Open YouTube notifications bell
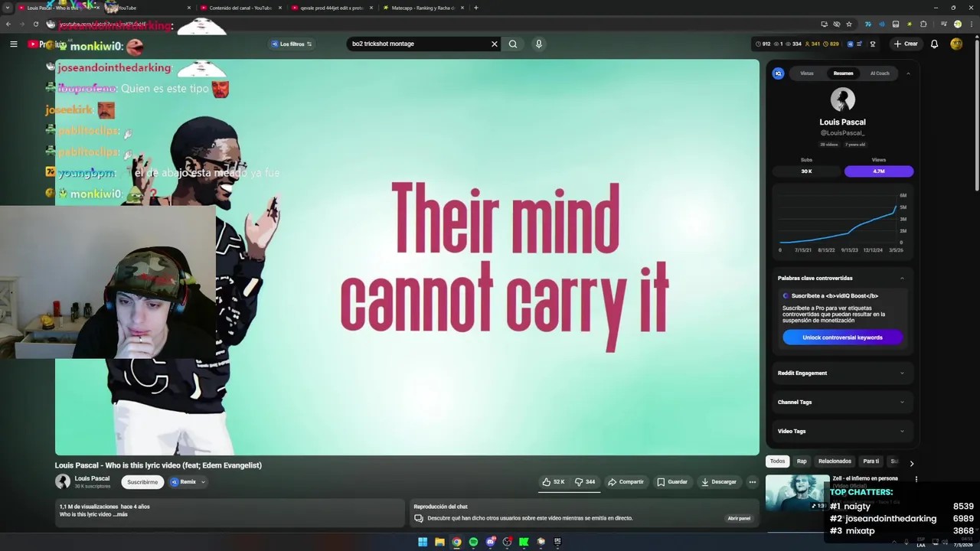The height and width of the screenshot is (551, 980). point(934,44)
